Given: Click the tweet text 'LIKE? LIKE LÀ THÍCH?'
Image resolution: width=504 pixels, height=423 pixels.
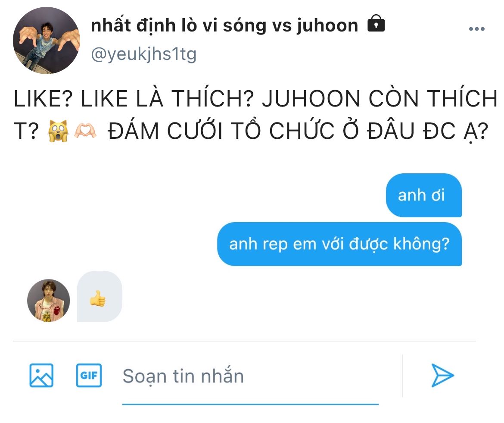Looking at the screenshot, I should coord(134,98).
